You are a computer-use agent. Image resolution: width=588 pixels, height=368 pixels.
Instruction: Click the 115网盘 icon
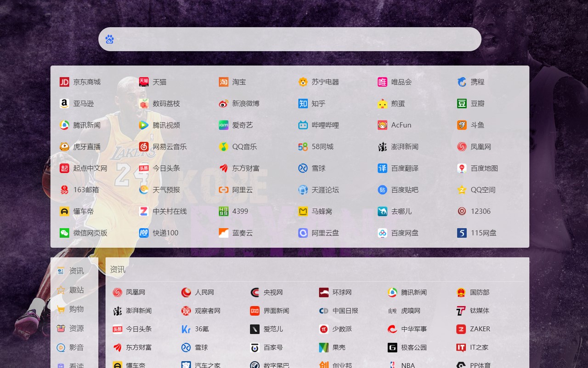tap(462, 233)
